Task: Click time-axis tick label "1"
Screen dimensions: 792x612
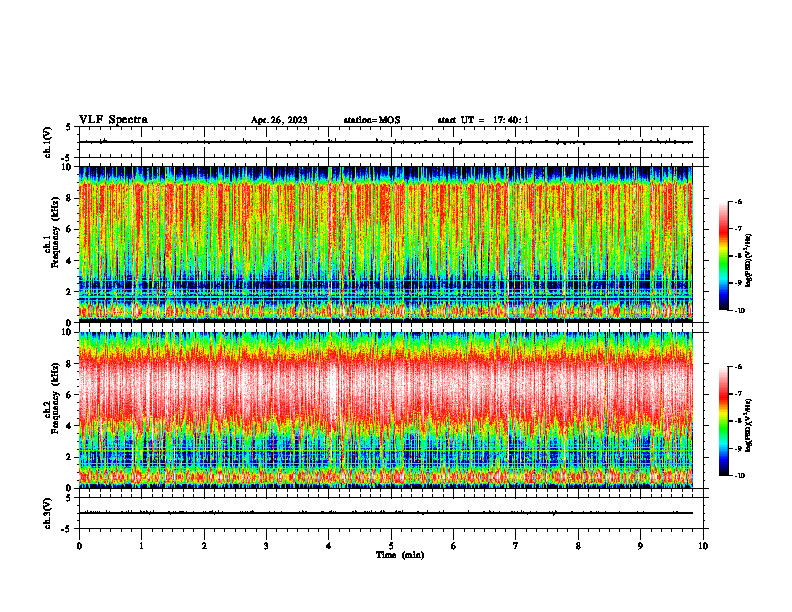Action: click(141, 546)
